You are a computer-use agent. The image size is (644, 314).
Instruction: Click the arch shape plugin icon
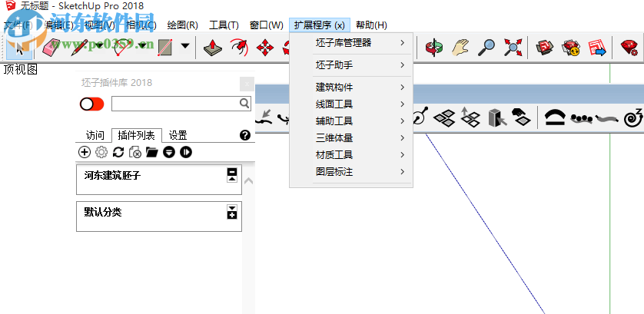click(555, 117)
